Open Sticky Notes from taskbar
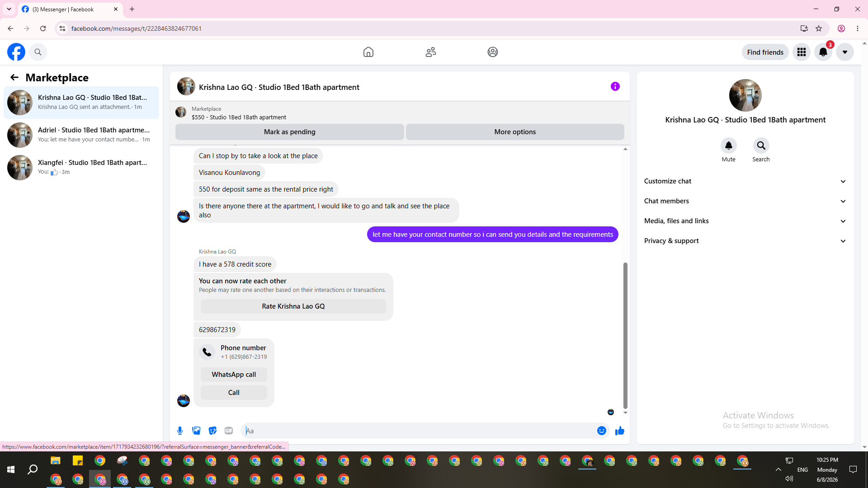The width and height of the screenshot is (868, 488). coord(78,461)
